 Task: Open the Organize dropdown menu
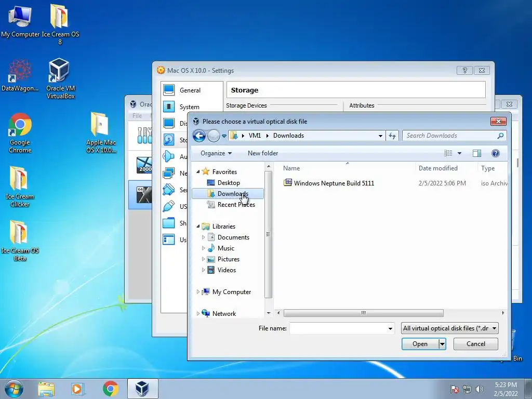[216, 153]
